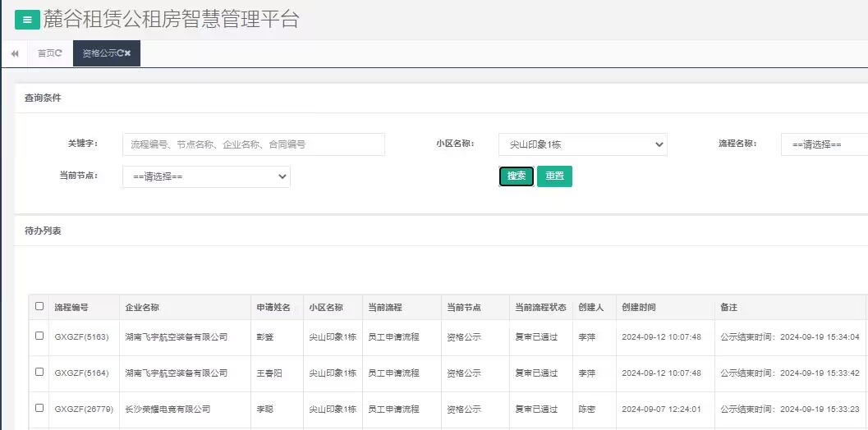Viewport: 868px width, 430px height.
Task: Click the 企业名称 cell 长沙荣耀电竞有限公司
Action: tap(168, 409)
